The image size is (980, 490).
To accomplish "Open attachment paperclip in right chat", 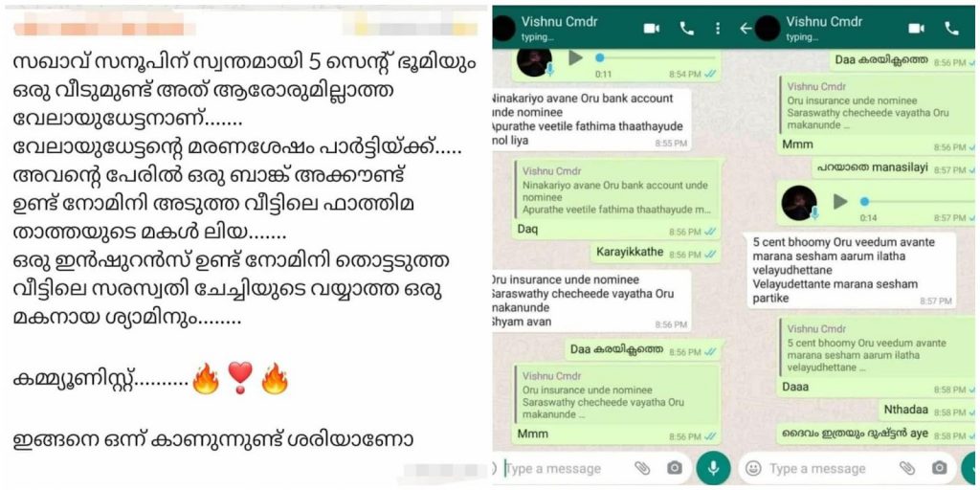I will coord(907,468).
